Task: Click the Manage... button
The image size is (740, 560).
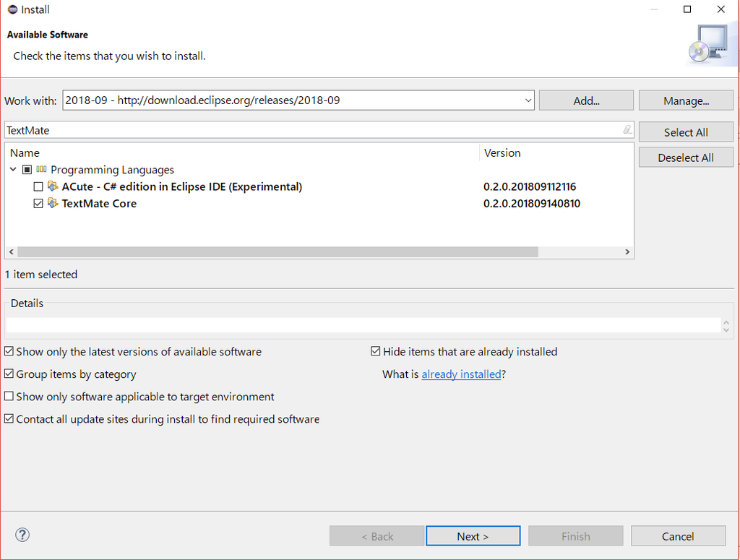Action: [686, 100]
